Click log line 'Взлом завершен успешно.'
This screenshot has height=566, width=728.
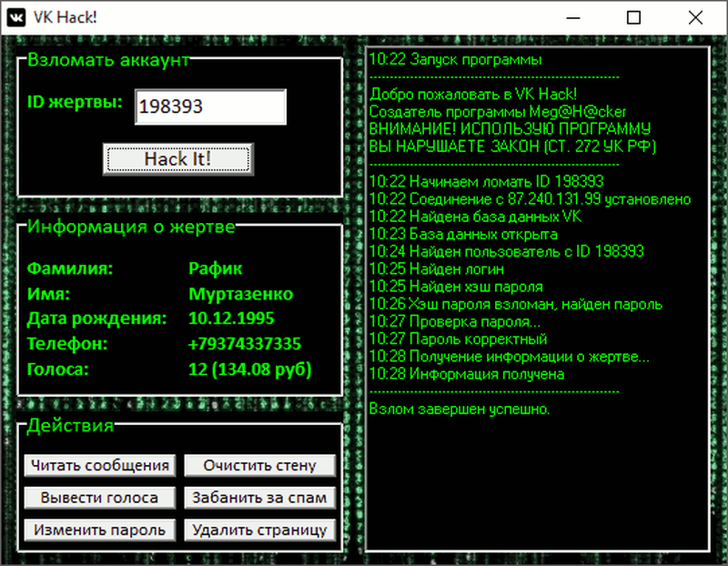tap(460, 409)
